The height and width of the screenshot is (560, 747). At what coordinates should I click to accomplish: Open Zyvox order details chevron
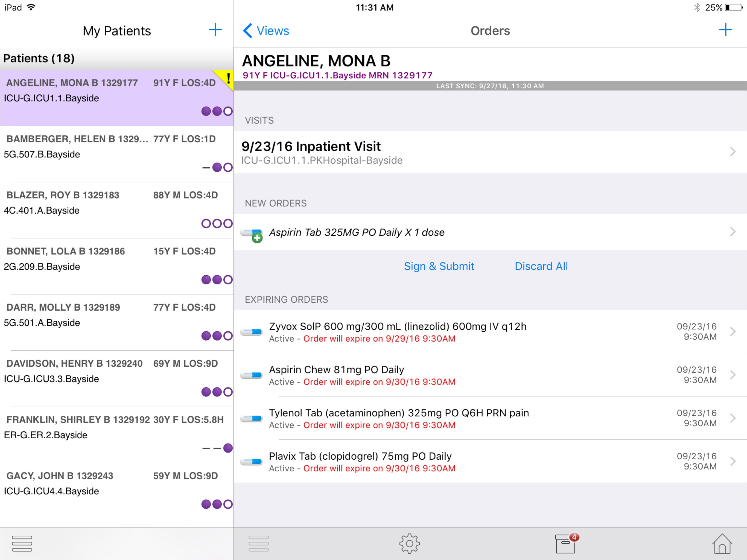(733, 331)
